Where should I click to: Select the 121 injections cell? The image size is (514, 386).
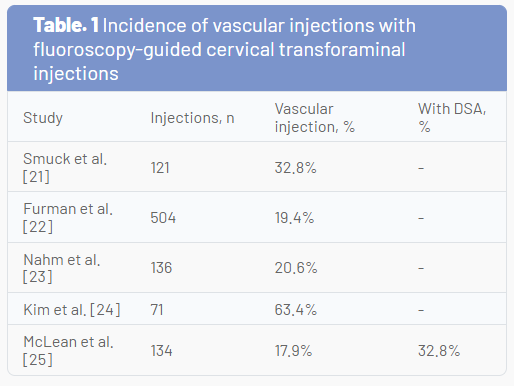tap(160, 167)
